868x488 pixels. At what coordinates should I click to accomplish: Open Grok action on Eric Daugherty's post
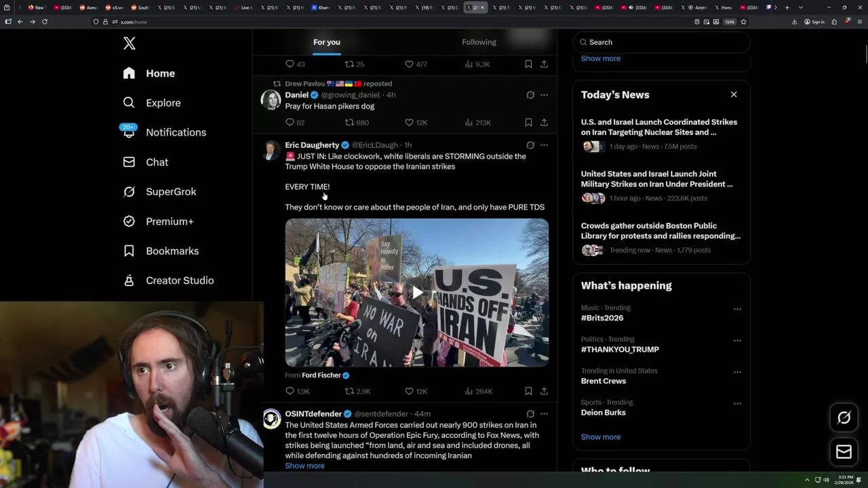tap(530, 145)
